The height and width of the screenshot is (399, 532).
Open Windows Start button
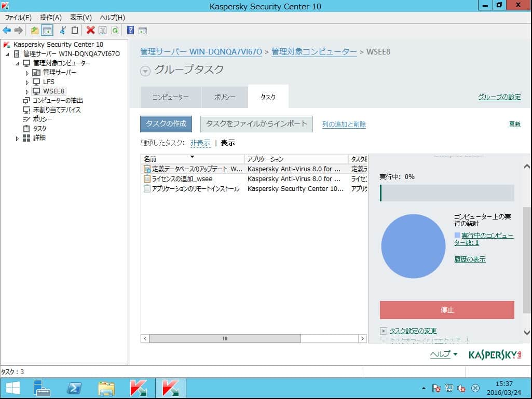click(x=12, y=388)
